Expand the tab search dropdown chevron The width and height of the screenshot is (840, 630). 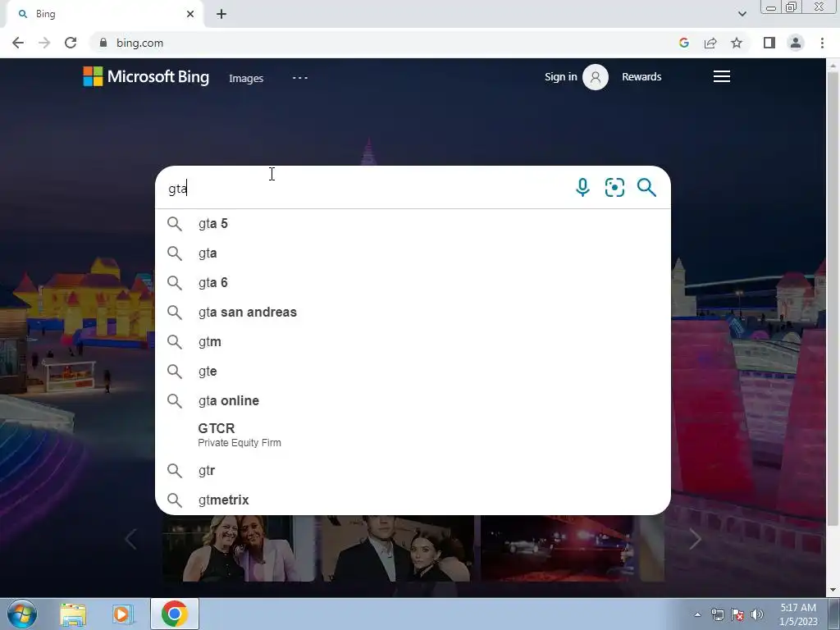coord(742,14)
